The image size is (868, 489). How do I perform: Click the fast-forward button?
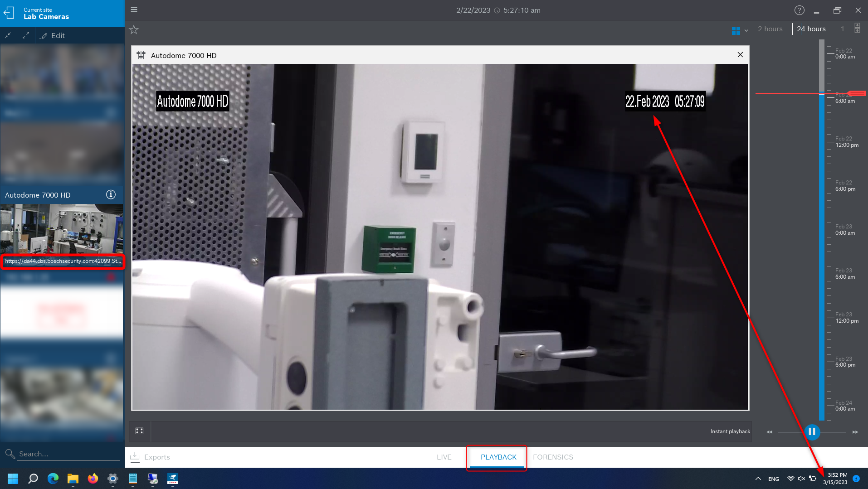[855, 432]
